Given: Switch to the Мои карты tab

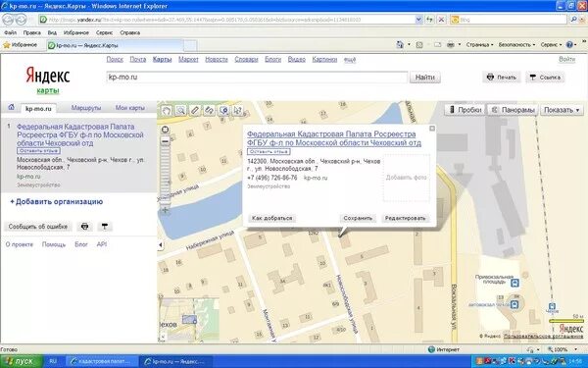Looking at the screenshot, I should coord(130,108).
